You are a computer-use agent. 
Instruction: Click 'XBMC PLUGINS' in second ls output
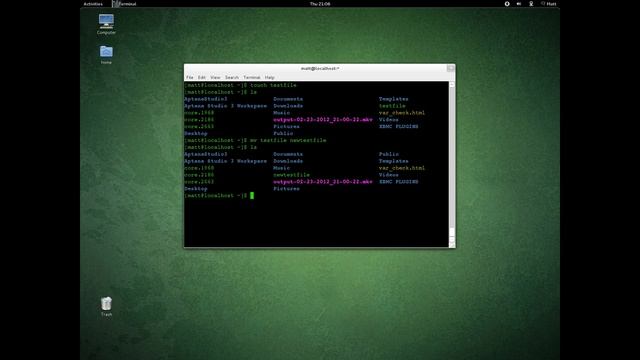click(x=399, y=182)
